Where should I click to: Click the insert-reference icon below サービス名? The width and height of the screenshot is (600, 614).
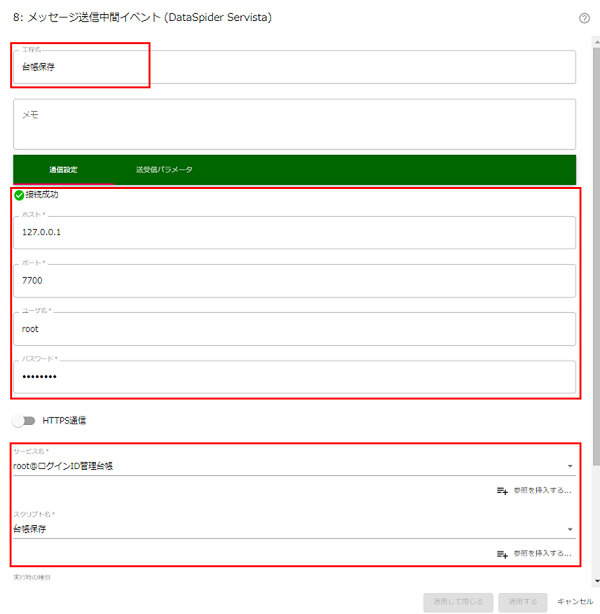(502, 490)
